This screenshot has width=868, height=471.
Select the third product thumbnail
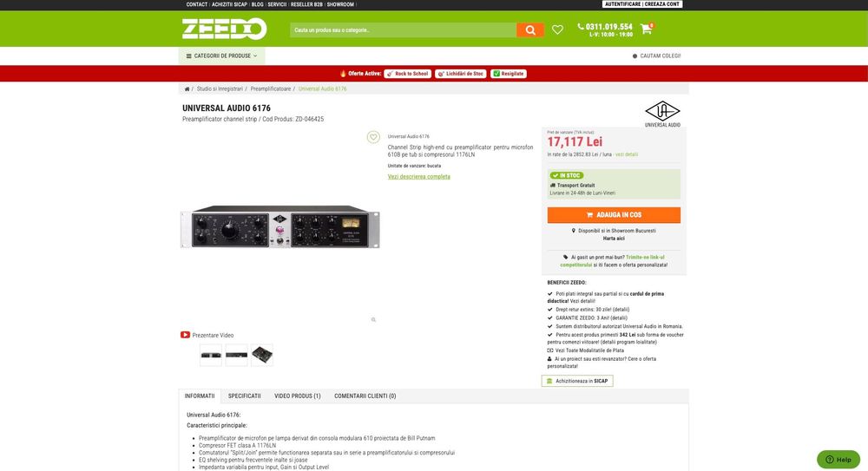262,356
